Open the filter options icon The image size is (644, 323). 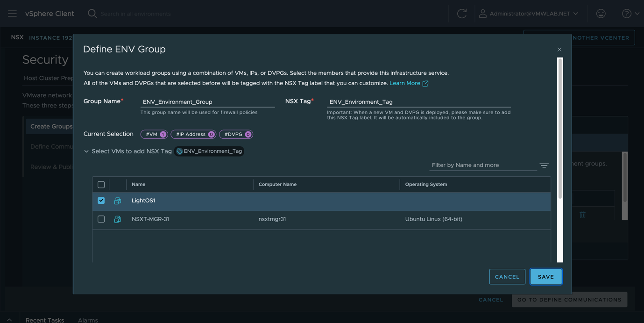coord(544,165)
